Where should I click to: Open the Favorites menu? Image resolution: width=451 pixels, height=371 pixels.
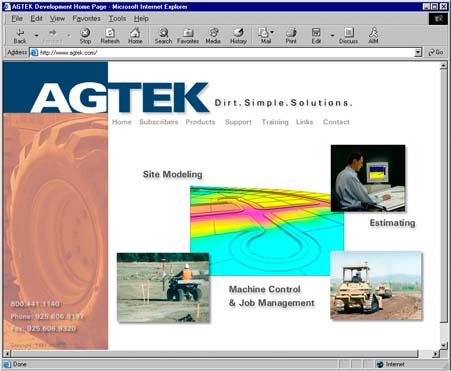(x=86, y=19)
